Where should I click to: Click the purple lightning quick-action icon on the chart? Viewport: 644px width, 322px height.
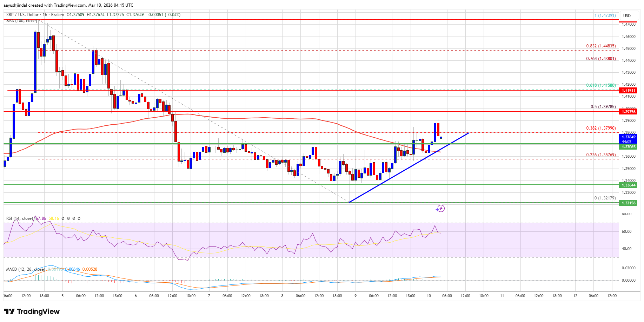pos(441,209)
